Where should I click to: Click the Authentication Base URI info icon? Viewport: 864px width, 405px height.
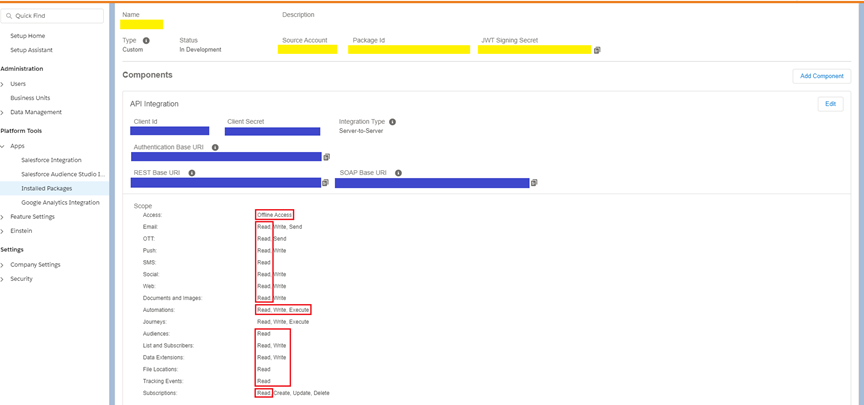215,147
